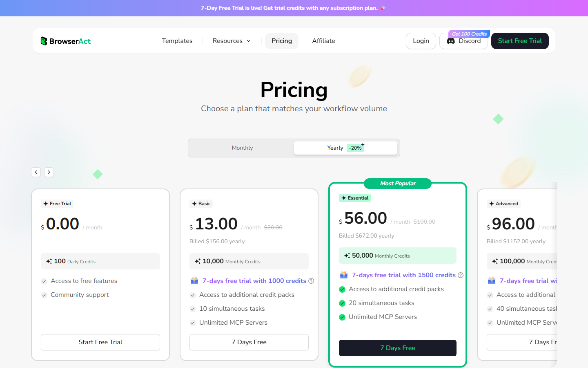Image resolution: width=588 pixels, height=368 pixels.
Task: Open the help tooltip beside Essential's 1500 credits
Action: point(461,275)
